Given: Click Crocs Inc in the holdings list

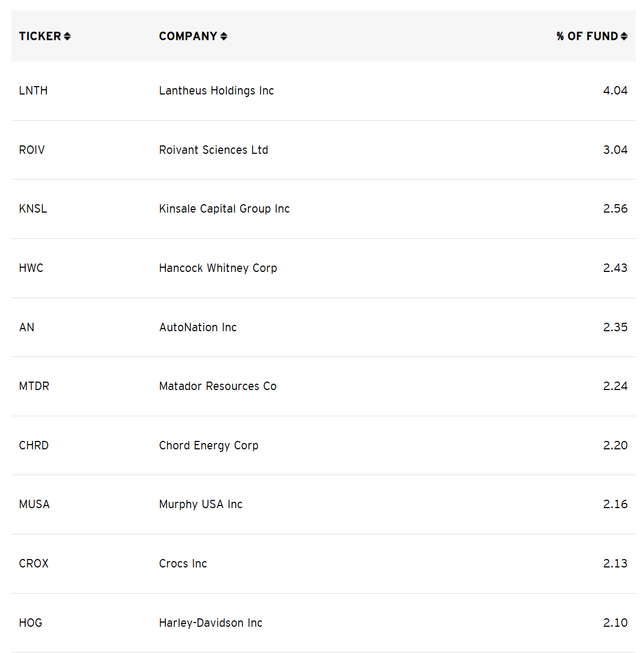Looking at the screenshot, I should pyautogui.click(x=183, y=564).
